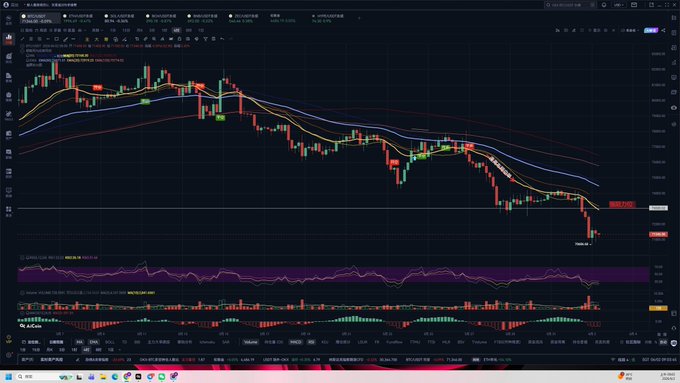Toggle the KDJ sub-indicator
This screenshot has height=383, width=680.
coord(325,342)
